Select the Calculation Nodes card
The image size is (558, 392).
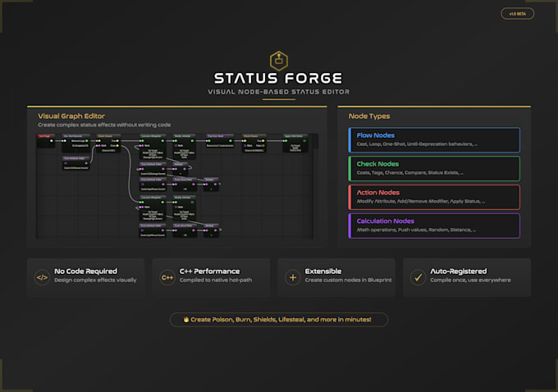[x=434, y=226]
